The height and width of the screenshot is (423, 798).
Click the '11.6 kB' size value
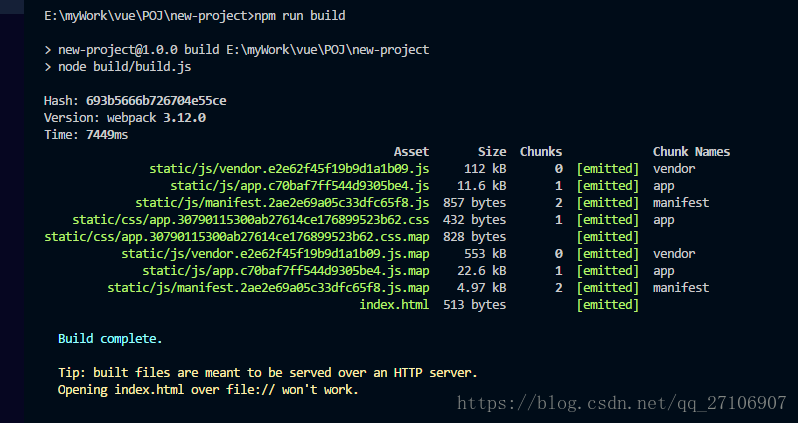(481, 186)
